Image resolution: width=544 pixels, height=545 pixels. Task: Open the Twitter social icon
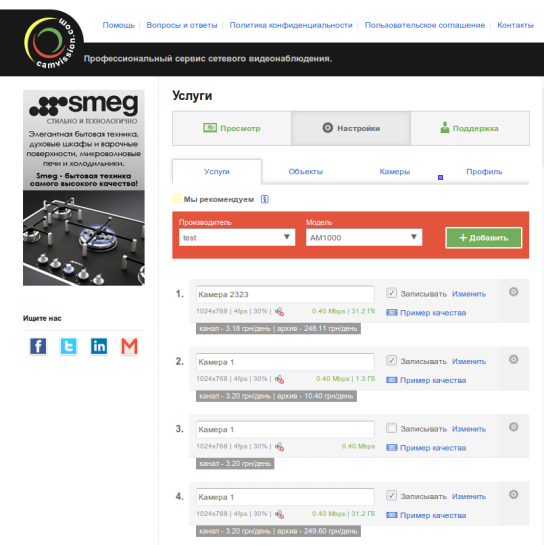pos(68,346)
